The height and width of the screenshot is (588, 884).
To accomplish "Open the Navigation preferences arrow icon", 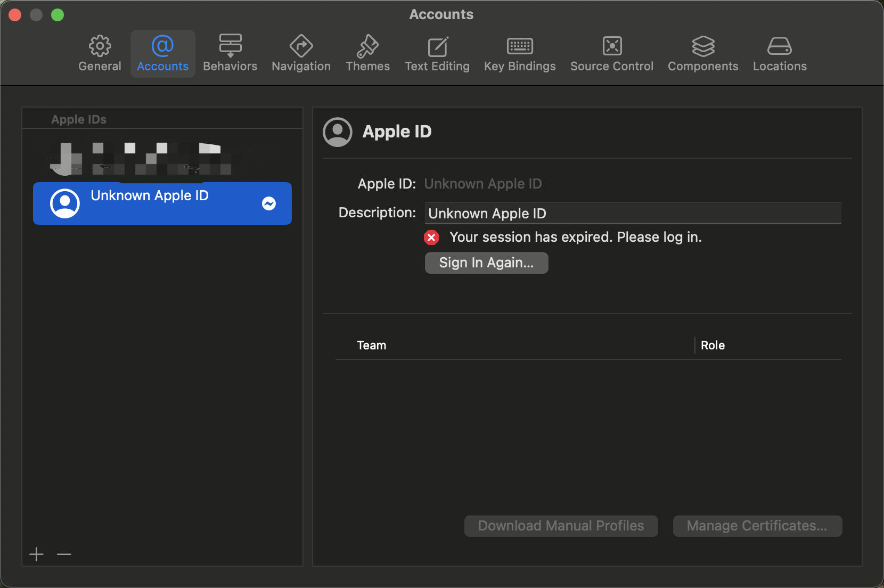I will (301, 46).
